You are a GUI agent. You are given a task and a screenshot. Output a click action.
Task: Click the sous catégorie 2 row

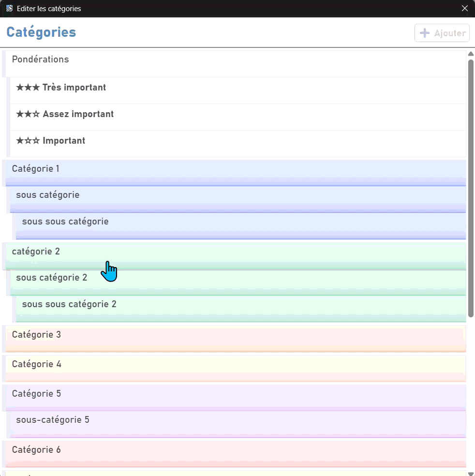238,283
